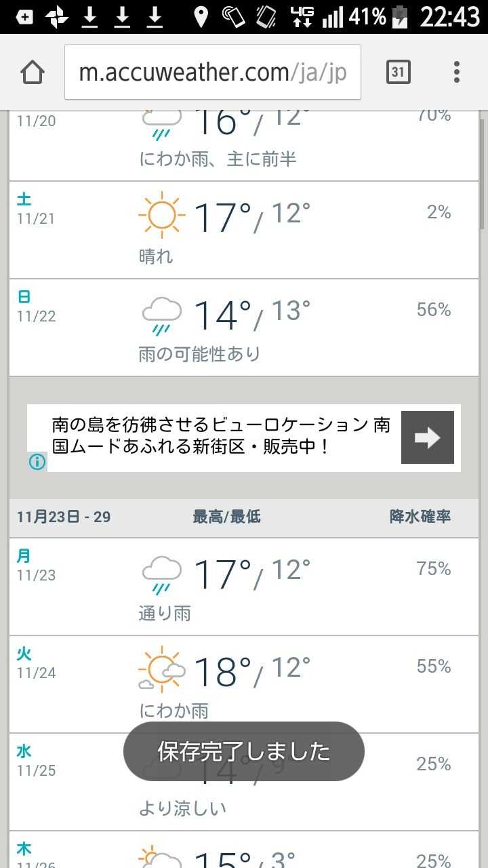Open the browser three-dot overflow menu
The width and height of the screenshot is (488, 868).
(x=457, y=72)
